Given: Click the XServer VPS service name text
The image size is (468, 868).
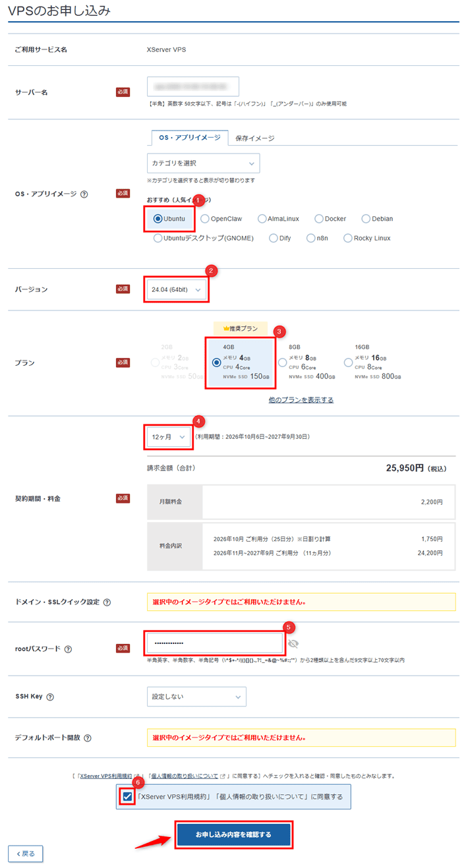Looking at the screenshot, I should click(x=166, y=49).
